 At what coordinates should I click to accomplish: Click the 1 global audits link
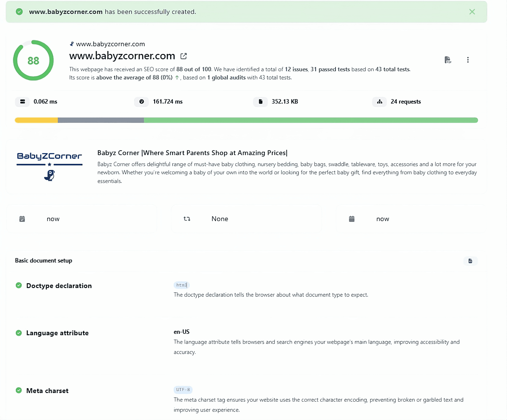[226, 77]
